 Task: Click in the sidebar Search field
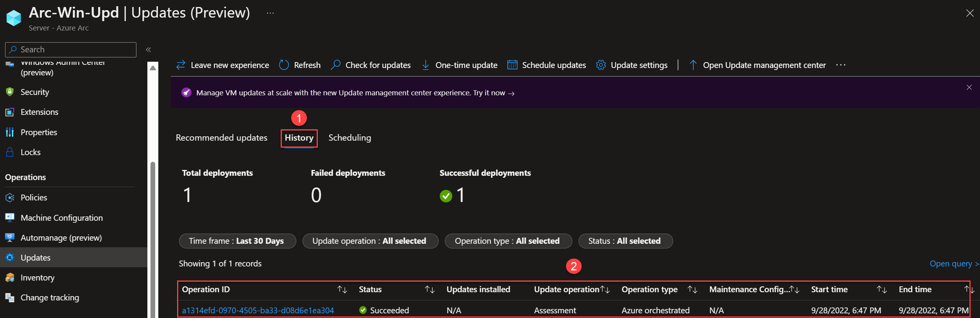pos(71,50)
